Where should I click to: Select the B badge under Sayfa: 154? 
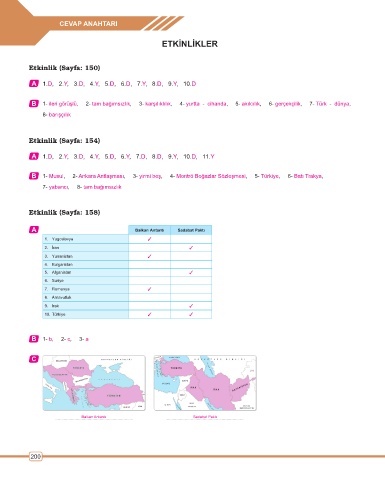click(x=34, y=176)
